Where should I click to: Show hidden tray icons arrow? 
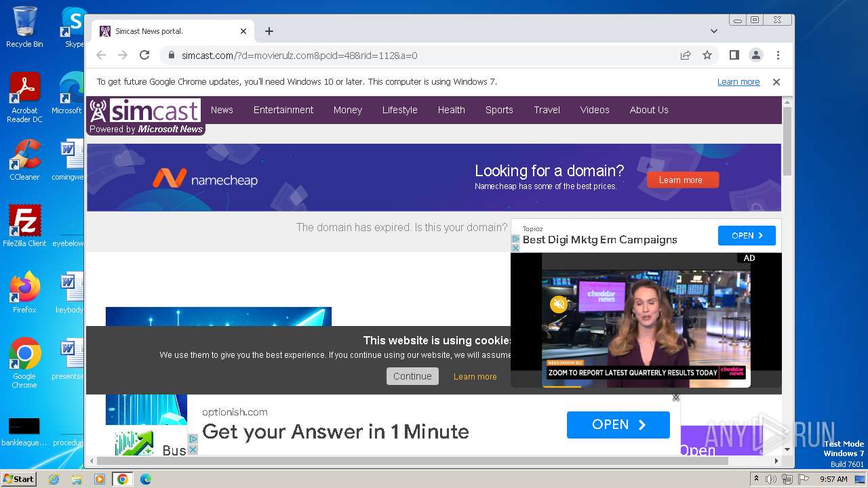(757, 479)
